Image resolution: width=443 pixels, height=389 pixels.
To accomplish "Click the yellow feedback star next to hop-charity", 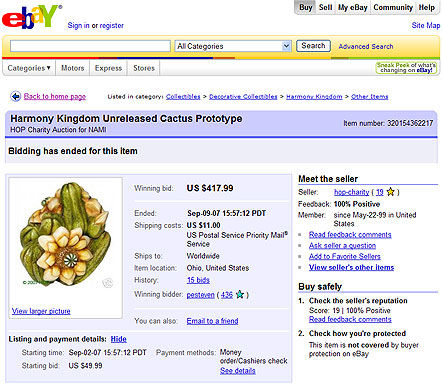I will tap(390, 192).
